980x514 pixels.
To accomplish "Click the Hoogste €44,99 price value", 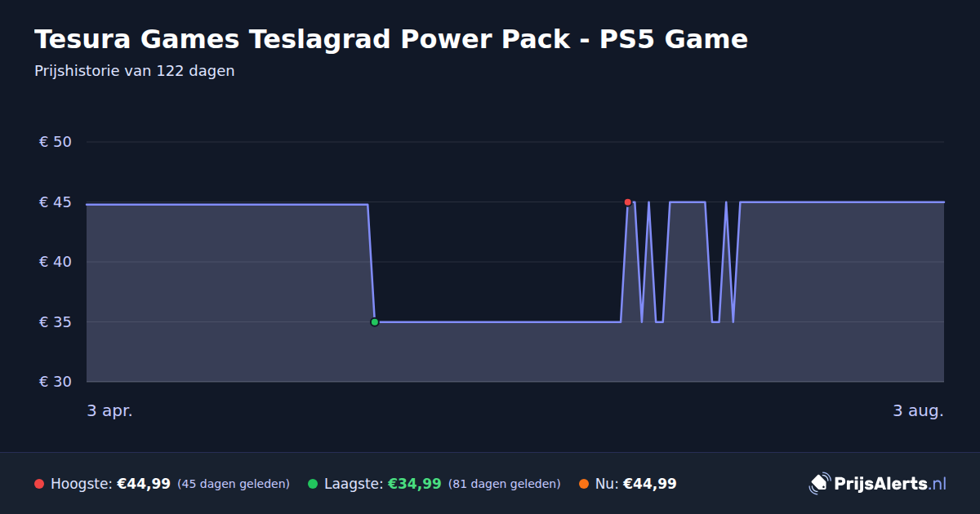I will click(144, 484).
